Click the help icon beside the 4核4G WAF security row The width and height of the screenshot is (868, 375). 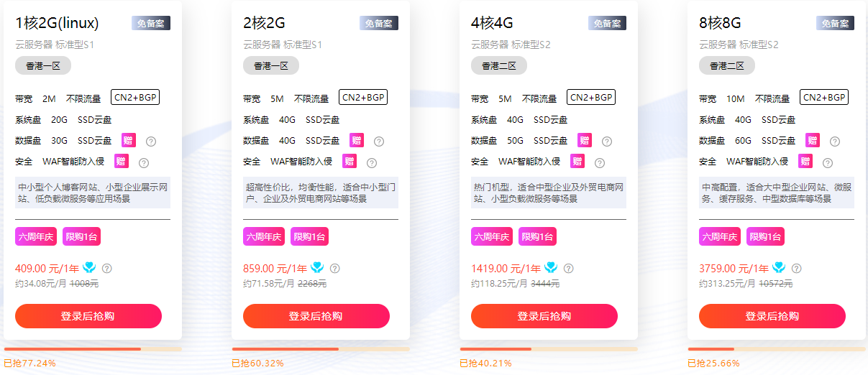coord(600,162)
